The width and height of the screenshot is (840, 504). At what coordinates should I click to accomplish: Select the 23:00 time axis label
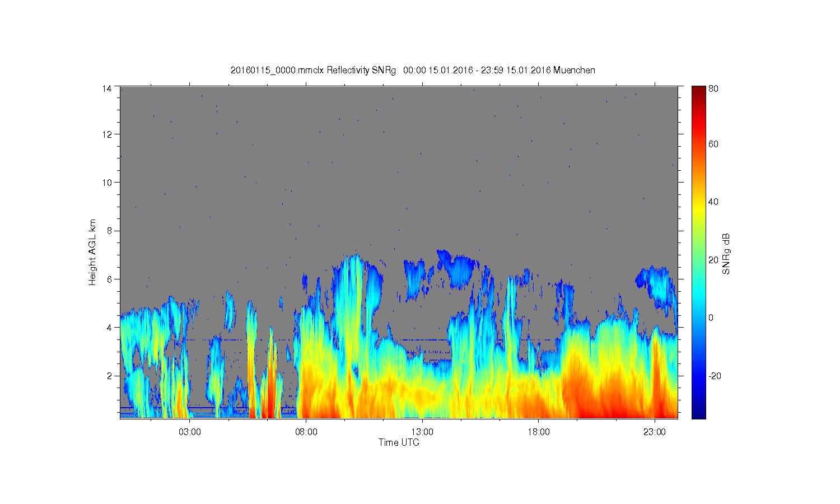[655, 432]
